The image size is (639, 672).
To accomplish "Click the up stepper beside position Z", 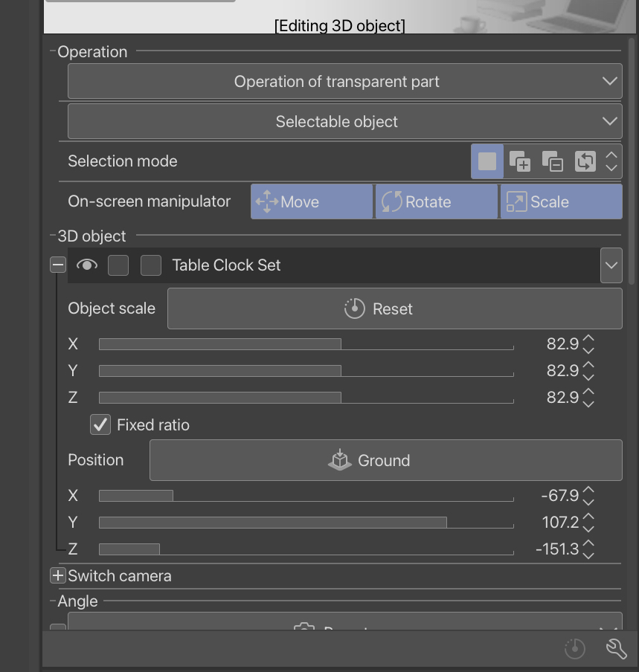I will [587, 544].
